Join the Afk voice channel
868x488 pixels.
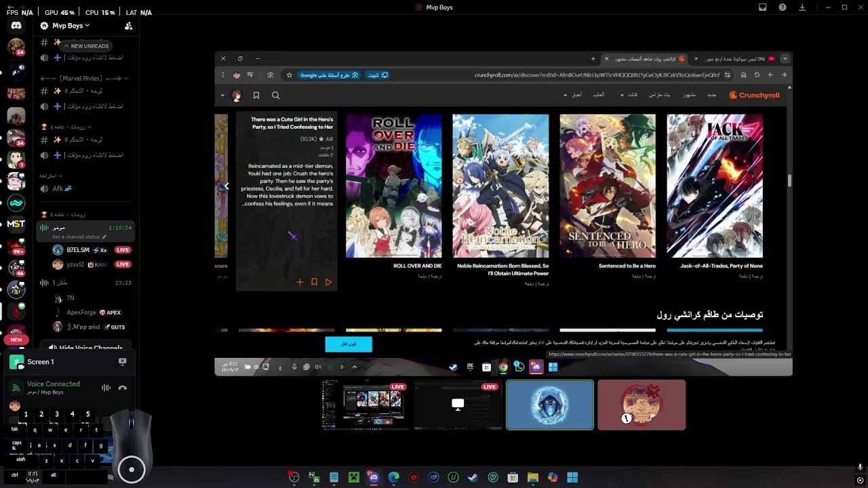[87, 189]
